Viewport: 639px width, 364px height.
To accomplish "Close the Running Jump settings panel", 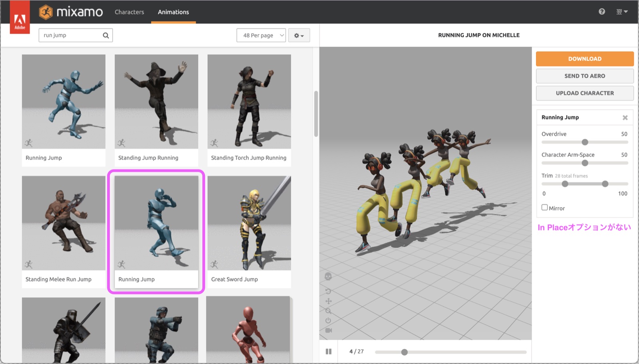I will pos(625,117).
